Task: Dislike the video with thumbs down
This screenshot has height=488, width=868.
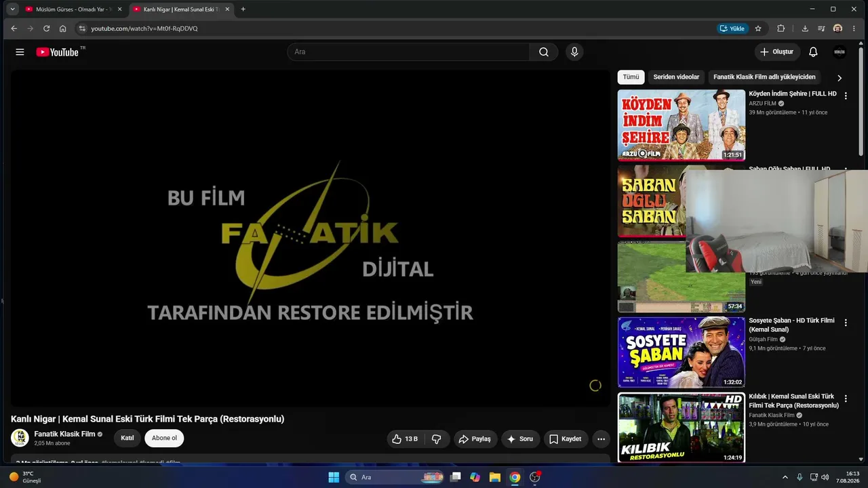Action: click(437, 439)
